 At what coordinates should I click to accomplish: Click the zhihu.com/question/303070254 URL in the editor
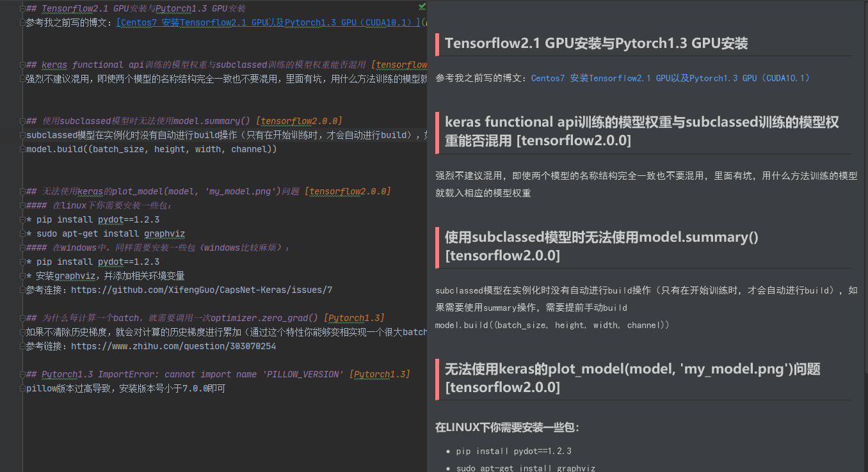(x=173, y=347)
